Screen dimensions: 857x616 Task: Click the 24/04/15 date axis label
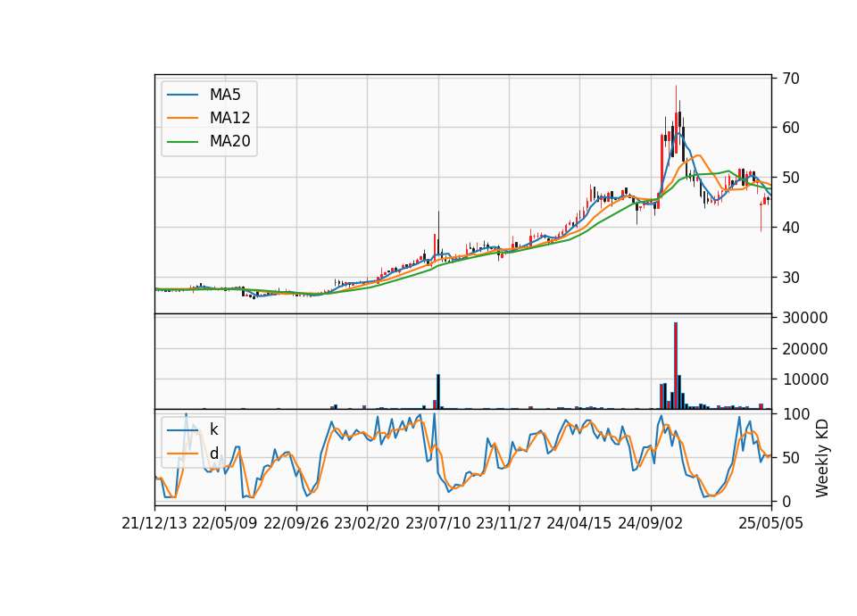[579, 523]
